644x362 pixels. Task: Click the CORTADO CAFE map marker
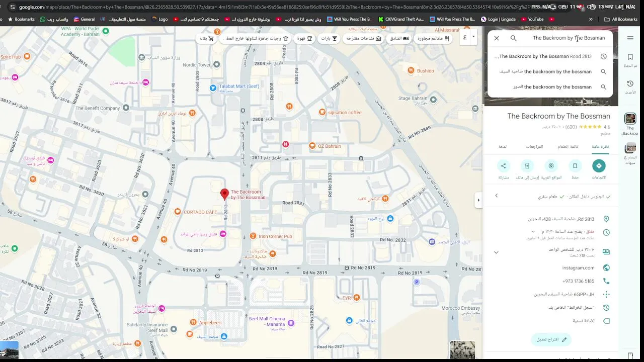[177, 212]
